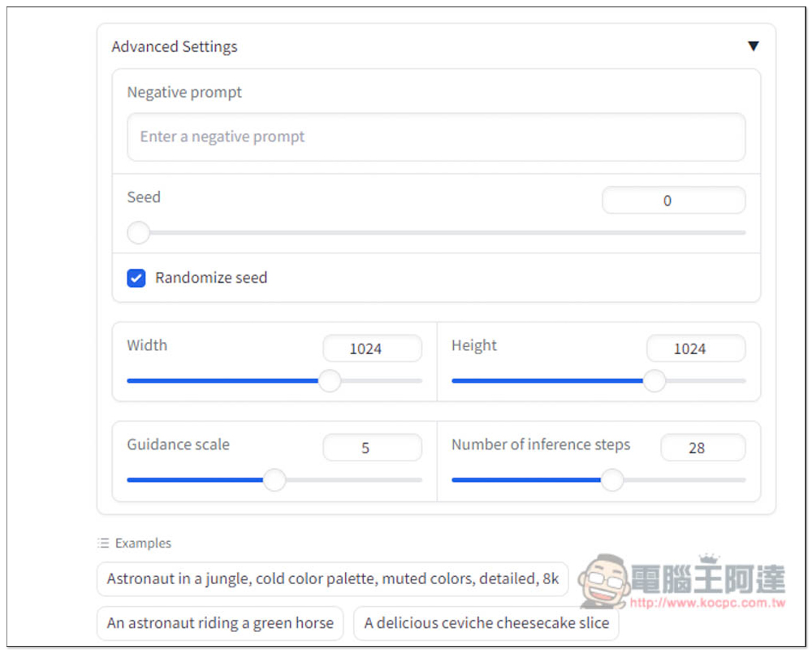812x654 pixels.
Task: Uncheck the Randomize seed checkbox
Action: (136, 278)
